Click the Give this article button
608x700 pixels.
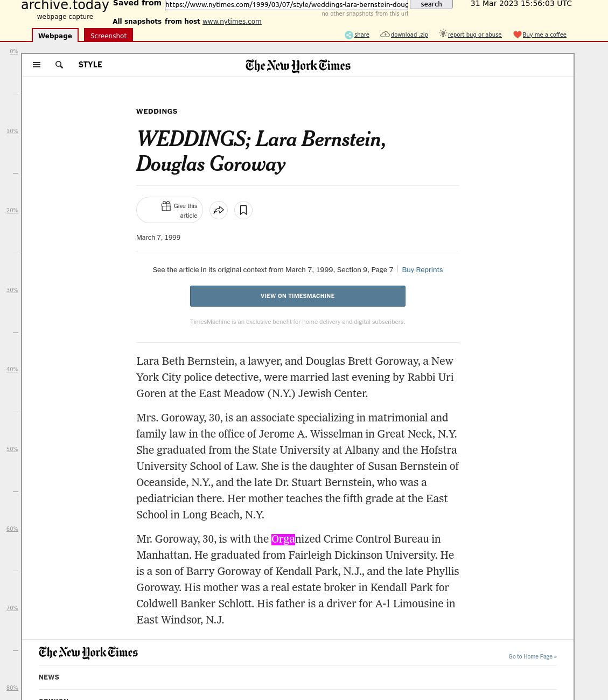point(170,210)
